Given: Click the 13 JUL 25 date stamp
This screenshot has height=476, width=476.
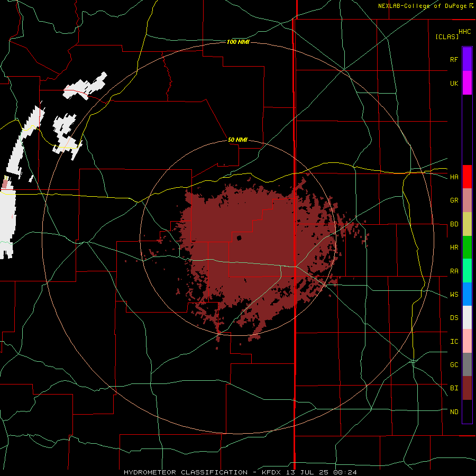Looking at the screenshot, I should point(307,472).
